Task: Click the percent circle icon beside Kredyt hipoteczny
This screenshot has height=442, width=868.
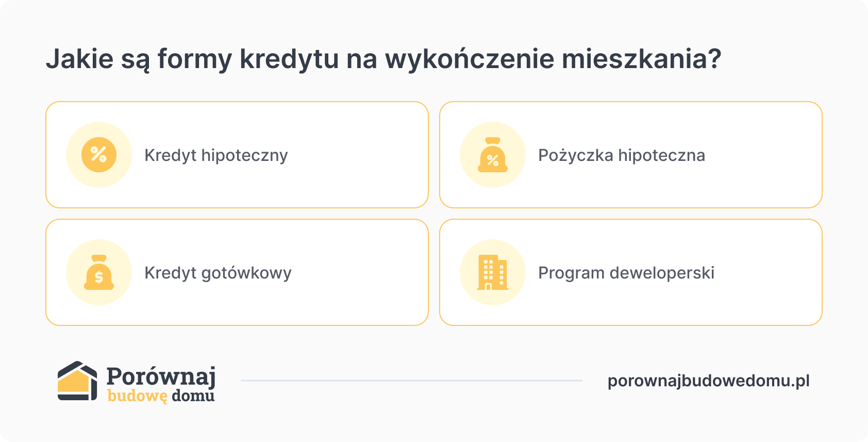Action: pos(99,155)
